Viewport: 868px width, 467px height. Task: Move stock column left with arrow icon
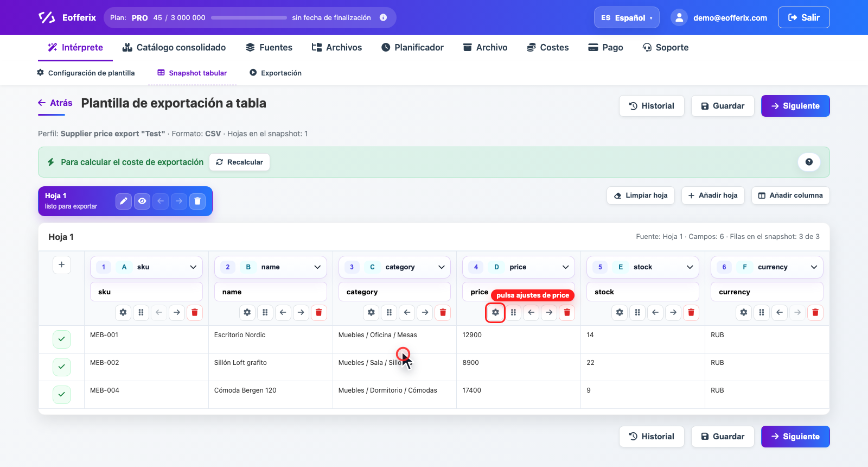(x=655, y=312)
